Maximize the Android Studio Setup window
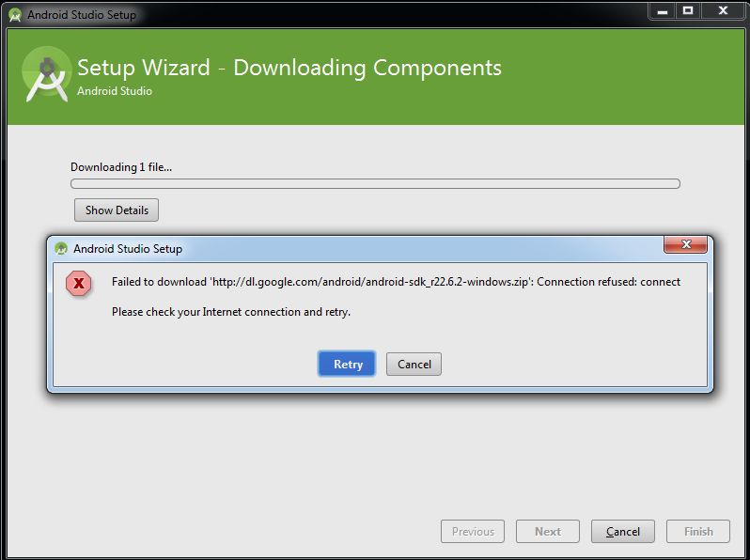This screenshot has width=750, height=560. [688, 10]
